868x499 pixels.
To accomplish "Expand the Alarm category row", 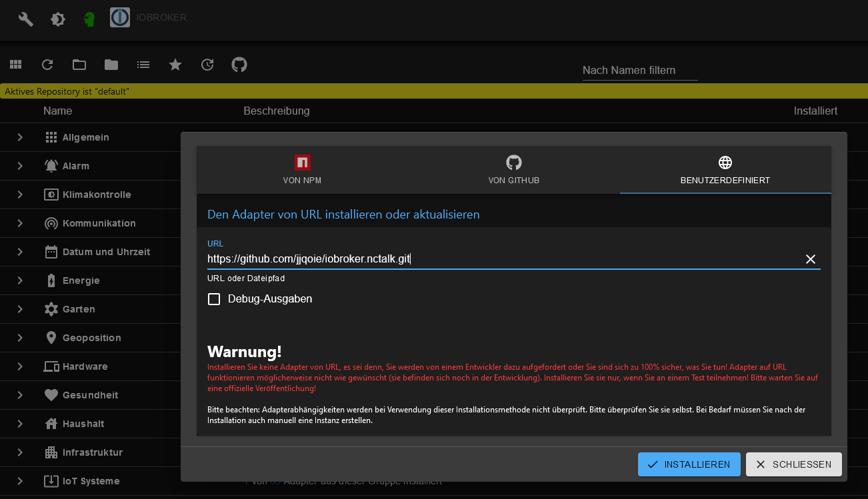I will 20,166.
